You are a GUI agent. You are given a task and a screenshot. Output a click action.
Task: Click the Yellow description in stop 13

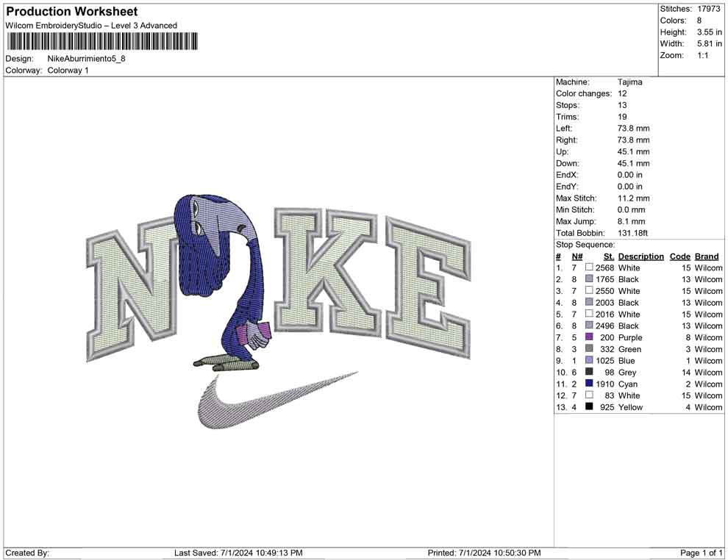630,407
